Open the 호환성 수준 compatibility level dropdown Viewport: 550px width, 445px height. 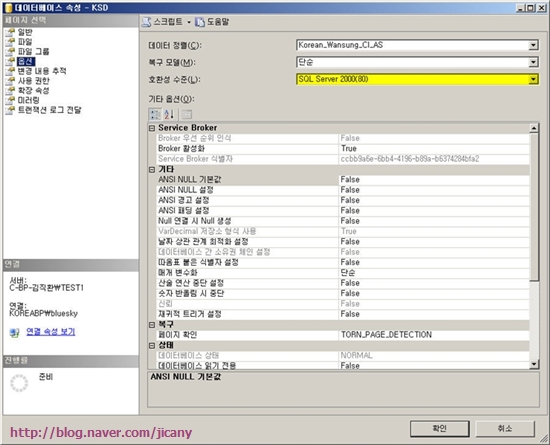[x=533, y=79]
